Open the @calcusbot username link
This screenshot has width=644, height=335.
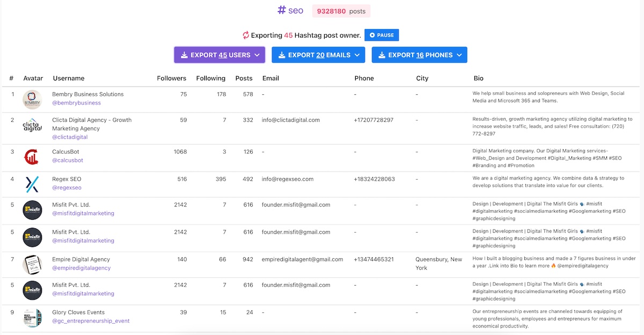point(68,160)
